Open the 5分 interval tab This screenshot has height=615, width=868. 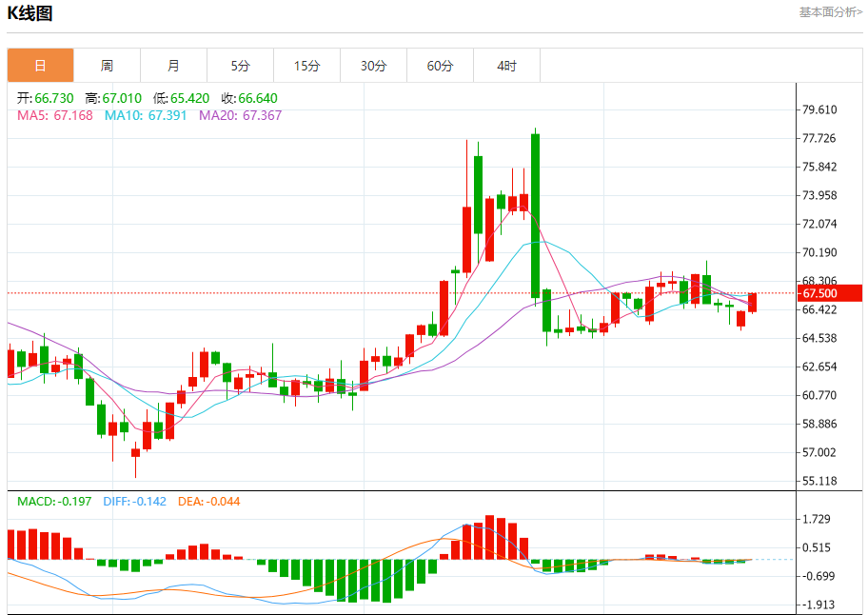point(240,66)
